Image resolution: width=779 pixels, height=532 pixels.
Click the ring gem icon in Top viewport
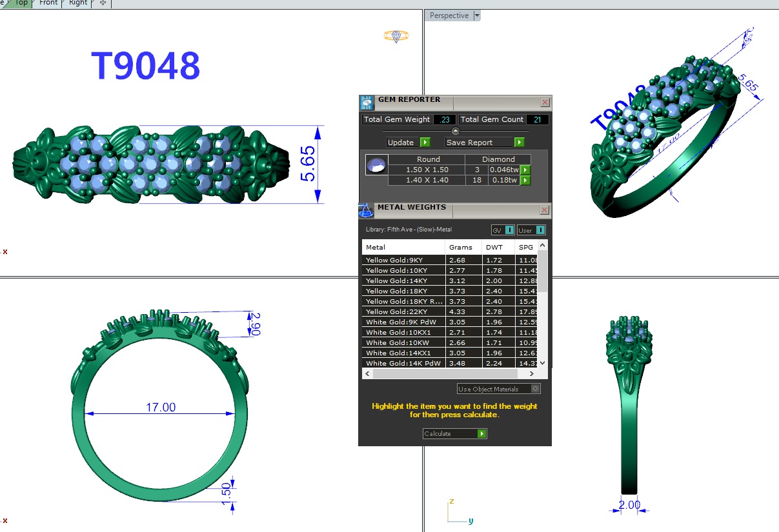(396, 35)
